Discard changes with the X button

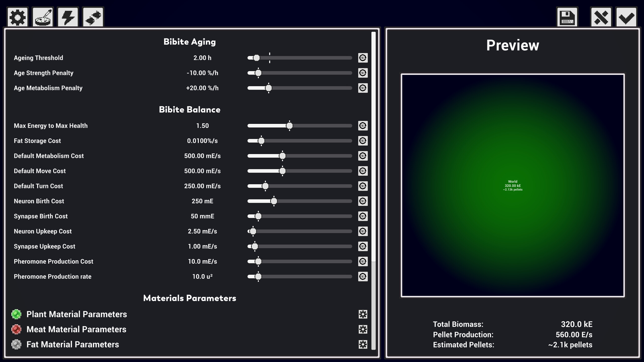pos(601,17)
